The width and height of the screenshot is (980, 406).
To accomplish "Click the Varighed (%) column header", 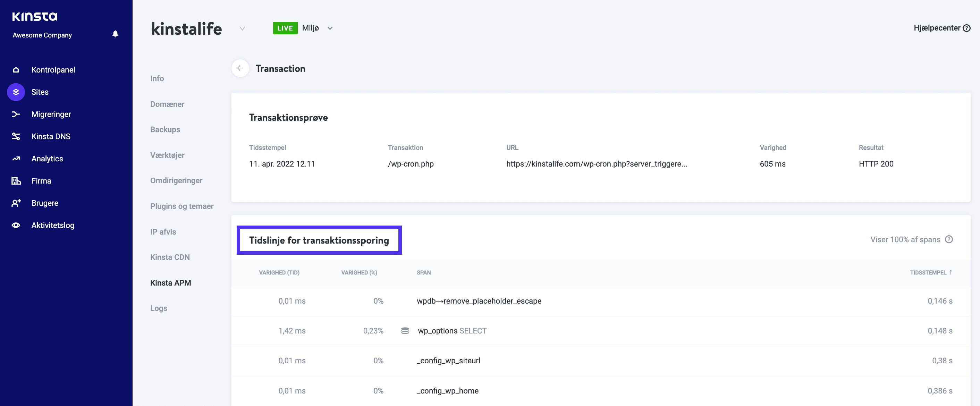I will pyautogui.click(x=359, y=272).
